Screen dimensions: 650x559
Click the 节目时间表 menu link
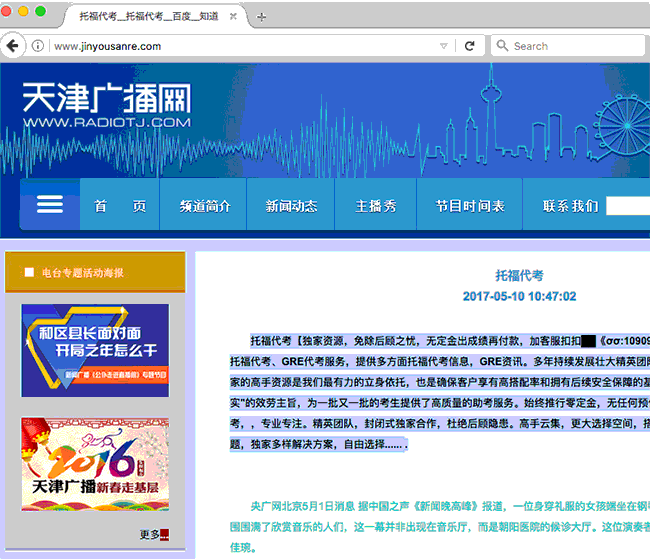click(x=469, y=206)
